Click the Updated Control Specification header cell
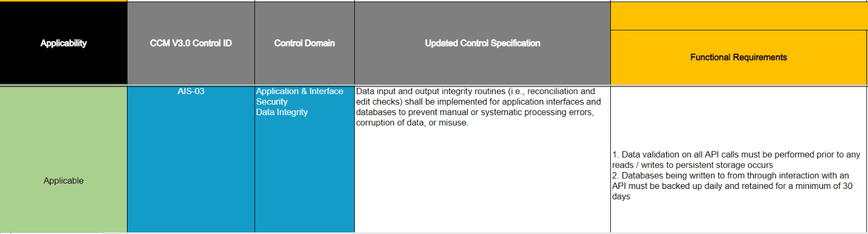This screenshot has height=234, width=868. pos(482,43)
